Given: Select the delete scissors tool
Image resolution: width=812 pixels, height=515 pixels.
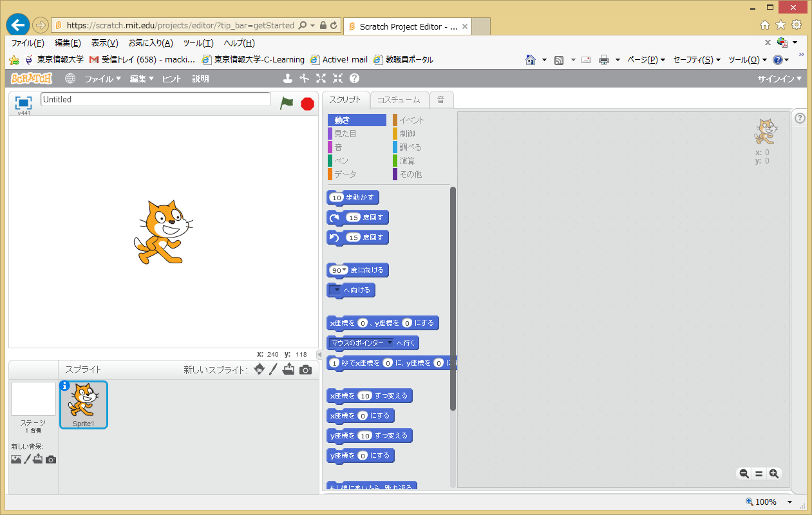Looking at the screenshot, I should click(305, 79).
